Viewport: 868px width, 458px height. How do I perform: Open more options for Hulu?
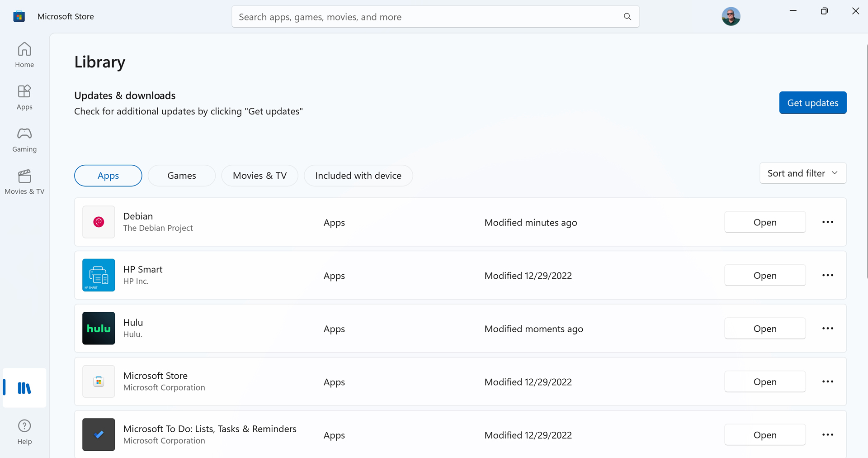click(x=827, y=329)
